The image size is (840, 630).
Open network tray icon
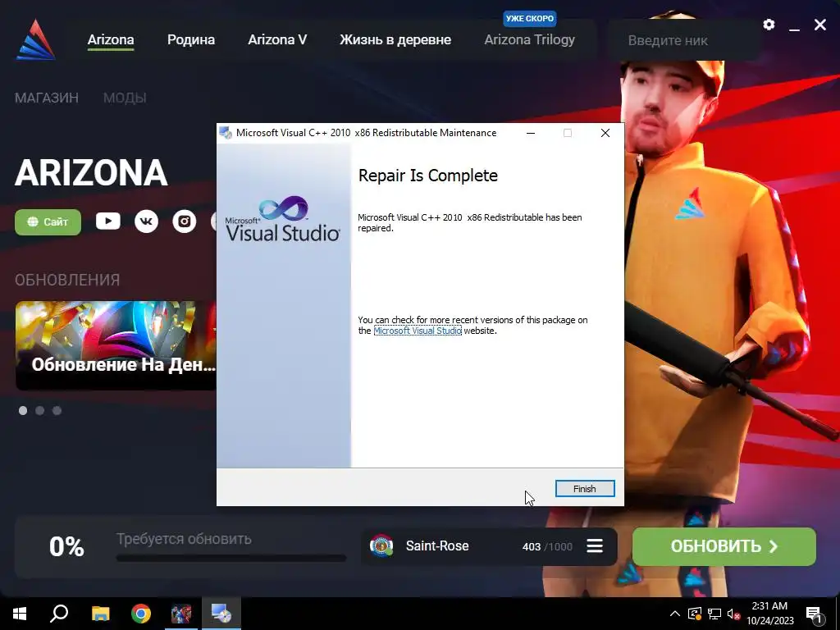point(714,614)
